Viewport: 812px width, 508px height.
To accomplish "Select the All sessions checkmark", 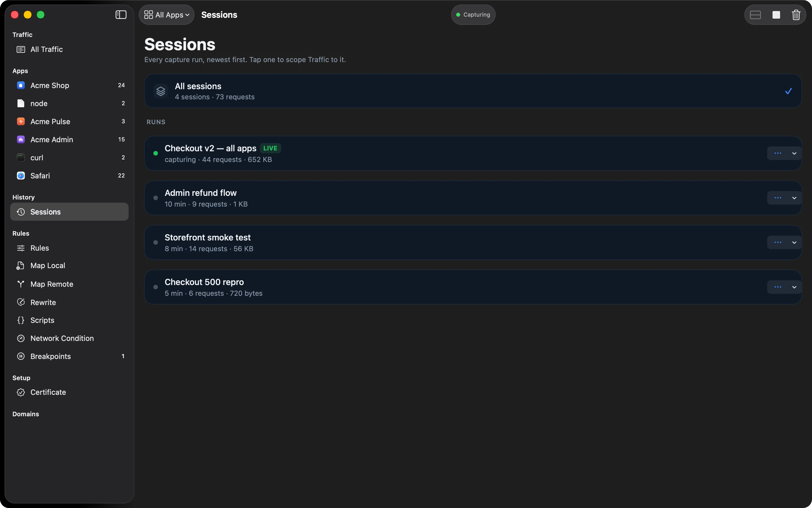I will pyautogui.click(x=789, y=91).
